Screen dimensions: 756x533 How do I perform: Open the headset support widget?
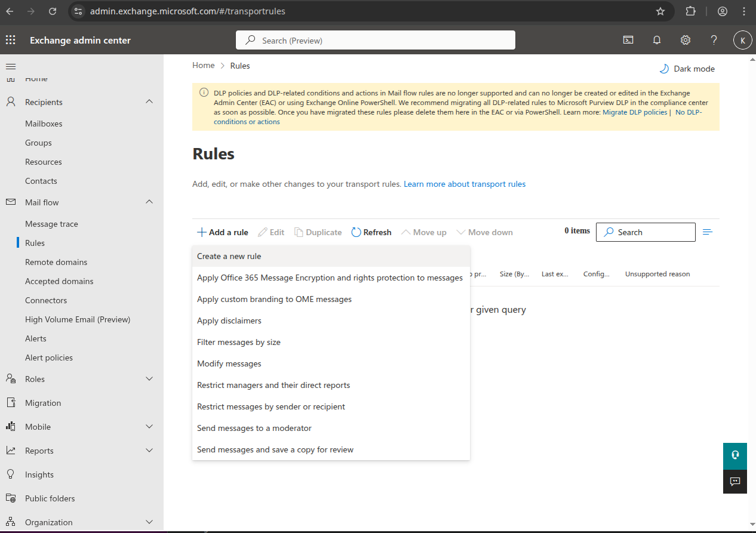735,455
